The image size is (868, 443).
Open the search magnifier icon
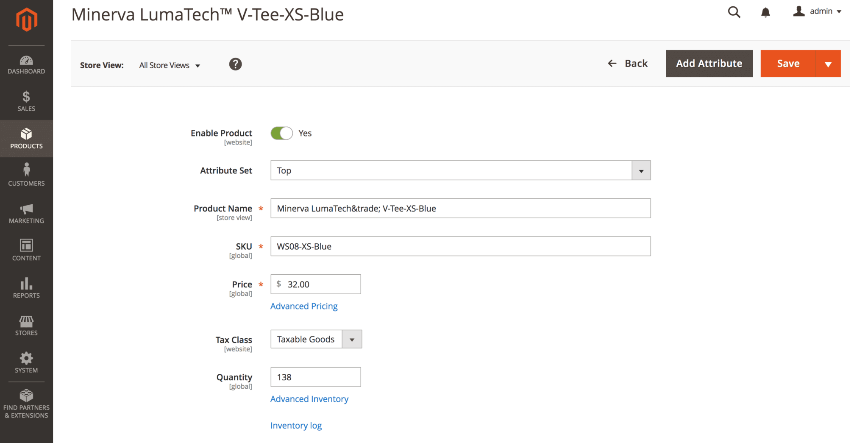(x=734, y=12)
